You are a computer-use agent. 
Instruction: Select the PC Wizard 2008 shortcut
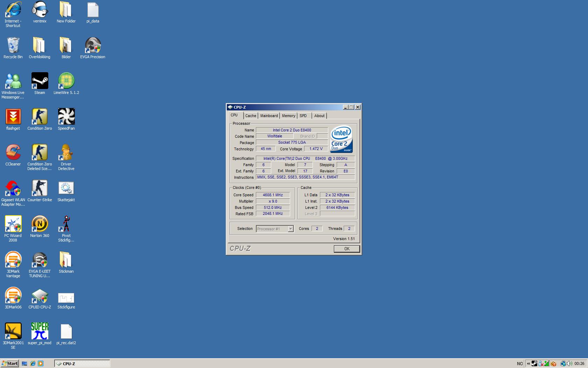[13, 229]
